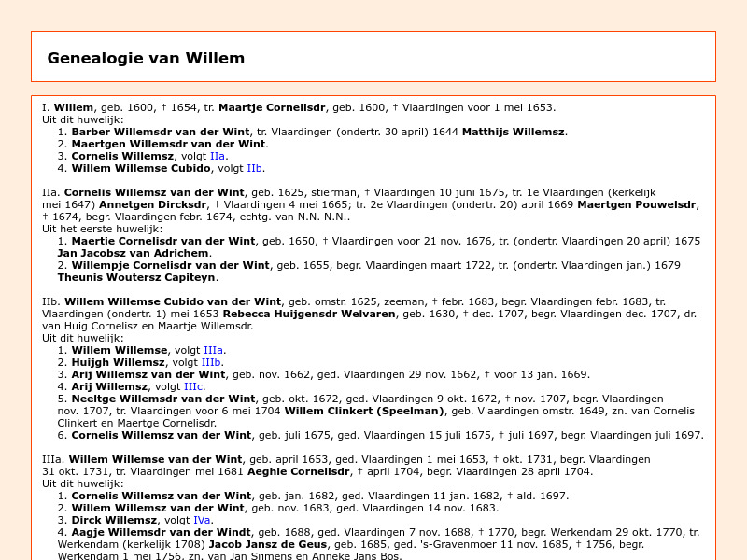Screen dimensions: 747x560
Task: Select Neeltge Willemsdr van der Wint
Action: 163,399
